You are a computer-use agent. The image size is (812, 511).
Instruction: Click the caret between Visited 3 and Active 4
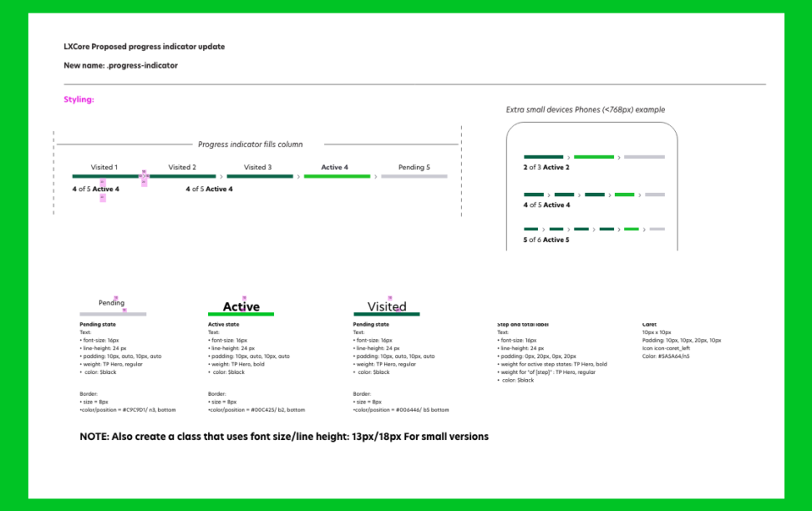pyautogui.click(x=299, y=177)
